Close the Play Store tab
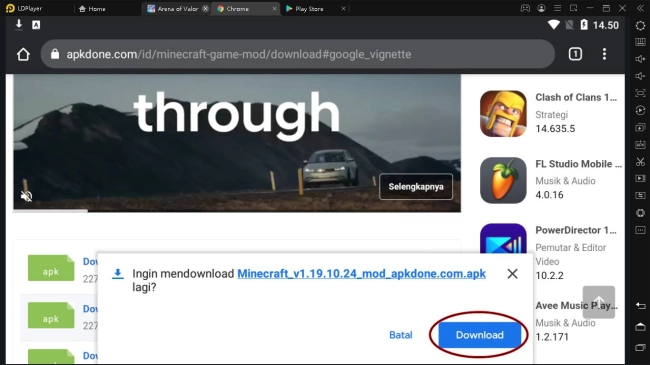650x365 pixels. tap(343, 9)
